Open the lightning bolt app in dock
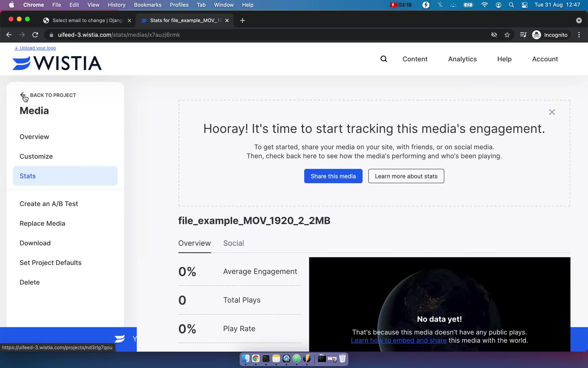588x368 pixels. 307,358
